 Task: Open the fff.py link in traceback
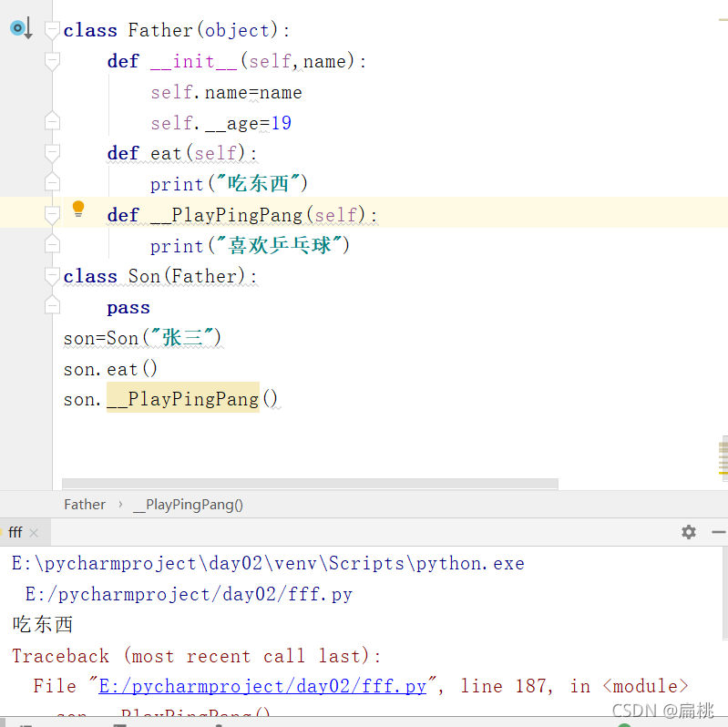click(x=262, y=686)
